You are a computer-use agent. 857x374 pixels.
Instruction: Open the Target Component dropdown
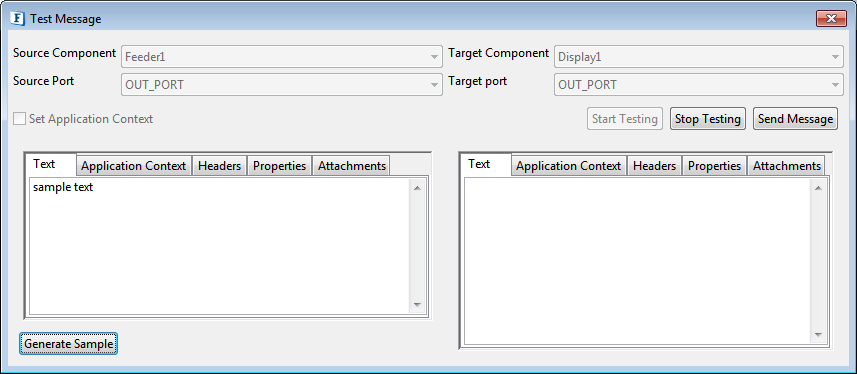tap(698, 56)
